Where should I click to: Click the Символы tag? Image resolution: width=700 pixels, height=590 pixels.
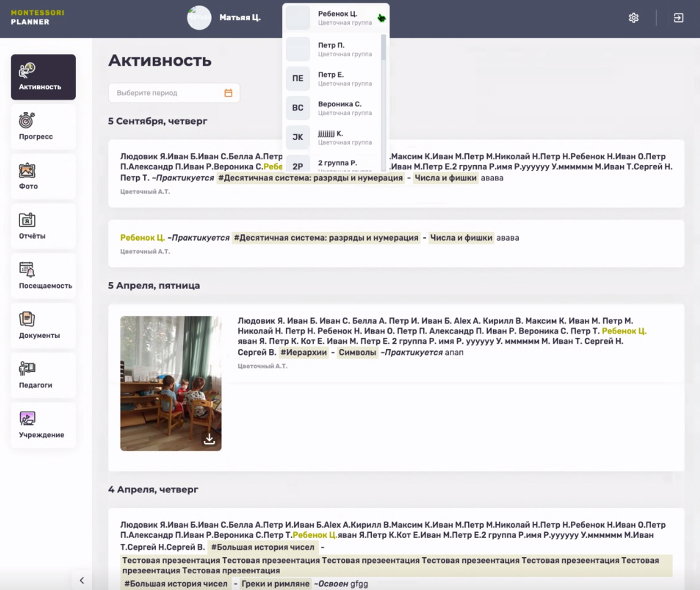[x=357, y=352]
